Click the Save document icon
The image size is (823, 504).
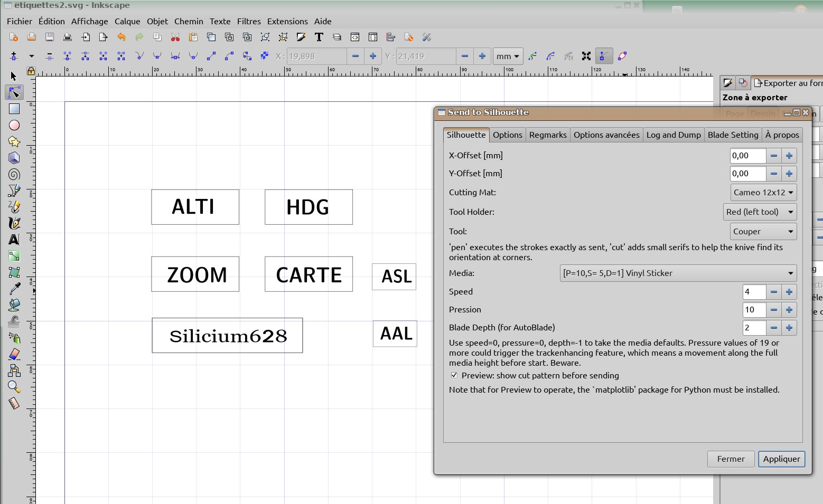click(50, 37)
